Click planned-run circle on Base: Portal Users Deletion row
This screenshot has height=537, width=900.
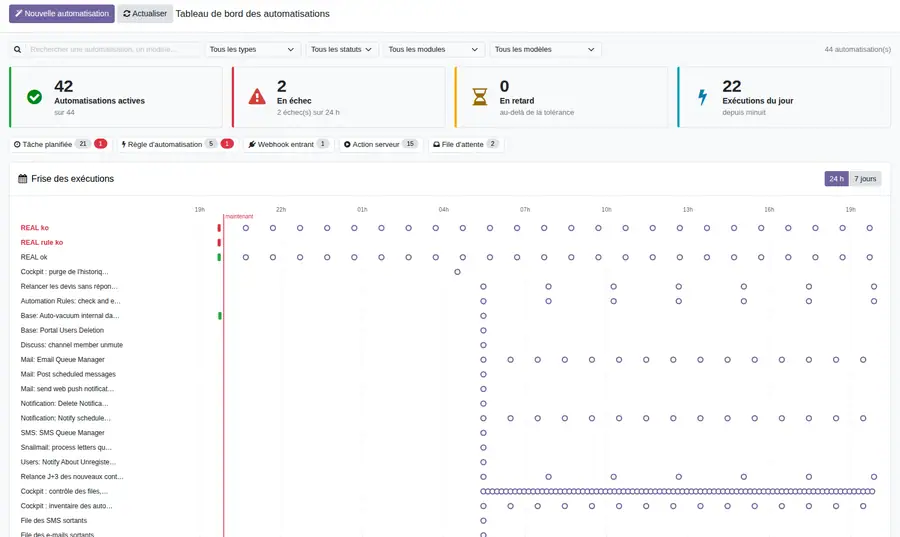(483, 330)
